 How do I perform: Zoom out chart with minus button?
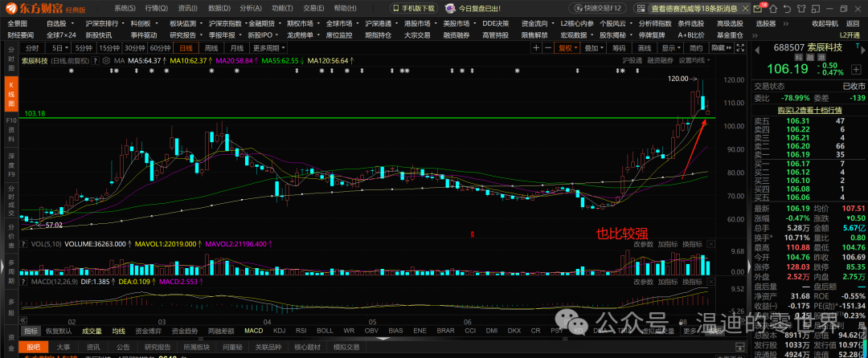pos(547,48)
